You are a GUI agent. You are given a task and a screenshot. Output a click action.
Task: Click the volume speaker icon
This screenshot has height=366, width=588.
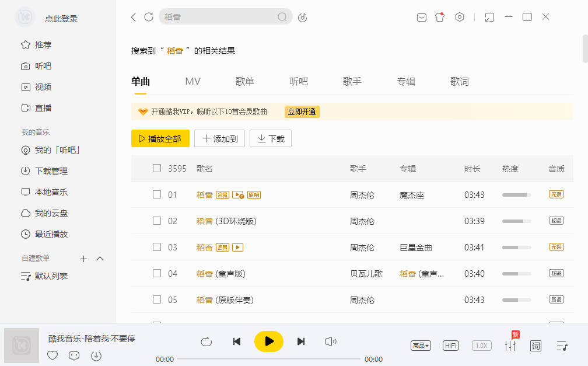[x=330, y=341]
